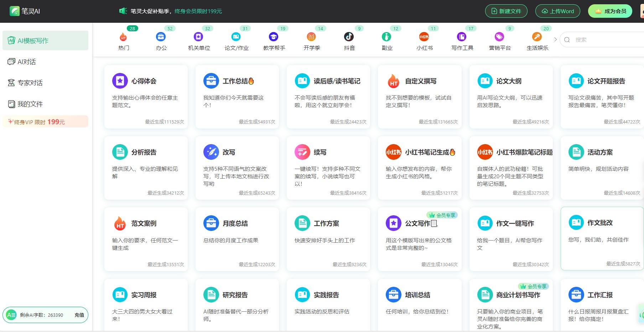
Task: Click the 剩余AI字数:263390 text
Action: pos(41,315)
